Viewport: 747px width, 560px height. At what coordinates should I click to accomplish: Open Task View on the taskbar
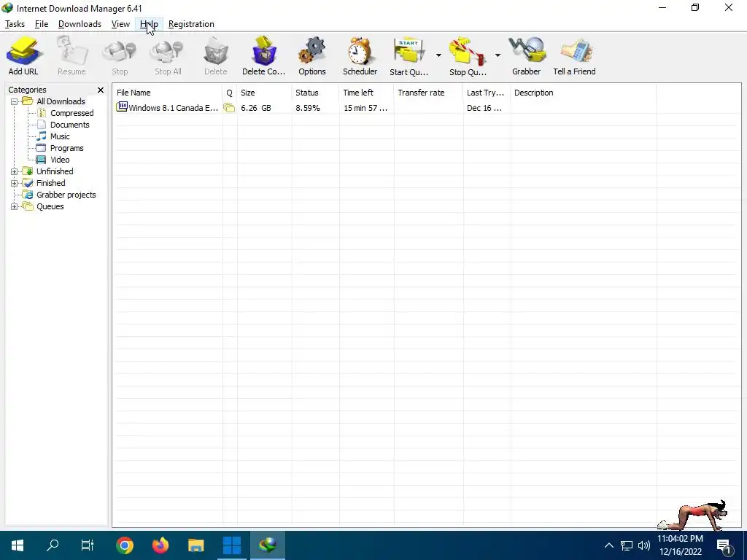(88, 545)
